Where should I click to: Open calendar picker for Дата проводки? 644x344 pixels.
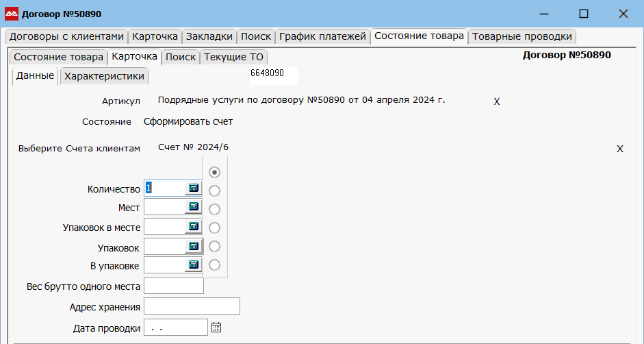216,328
